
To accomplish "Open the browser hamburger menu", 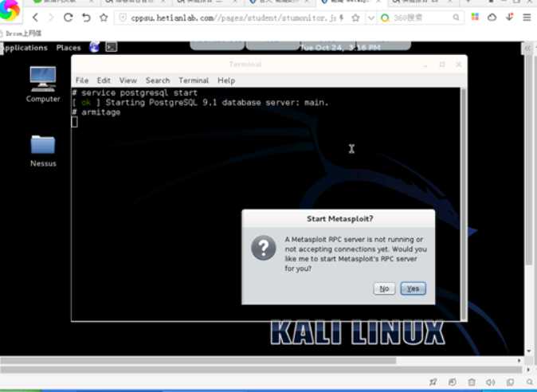I will tap(527, 17).
